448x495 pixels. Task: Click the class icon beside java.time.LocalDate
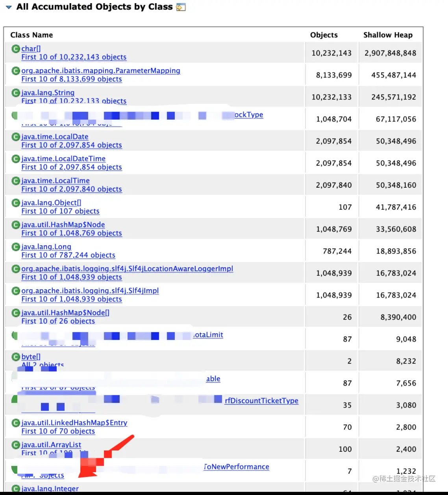tap(16, 137)
